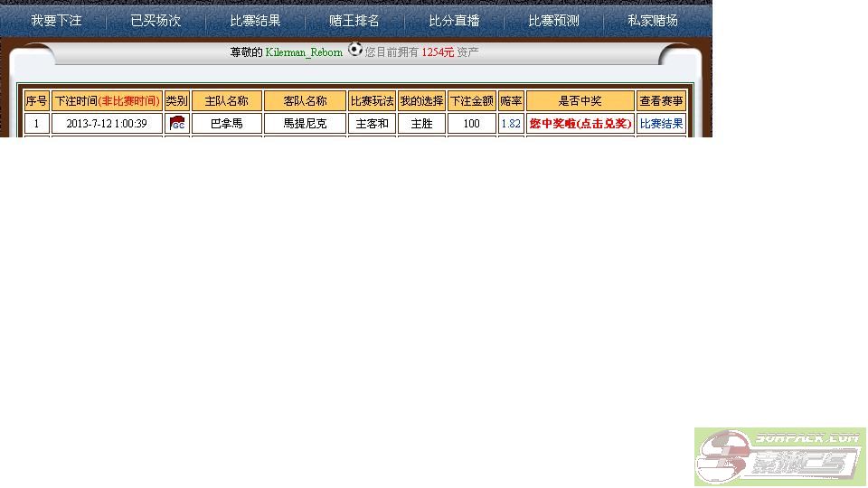
Task: Click the 是否中奖 column header
Action: [x=580, y=101]
